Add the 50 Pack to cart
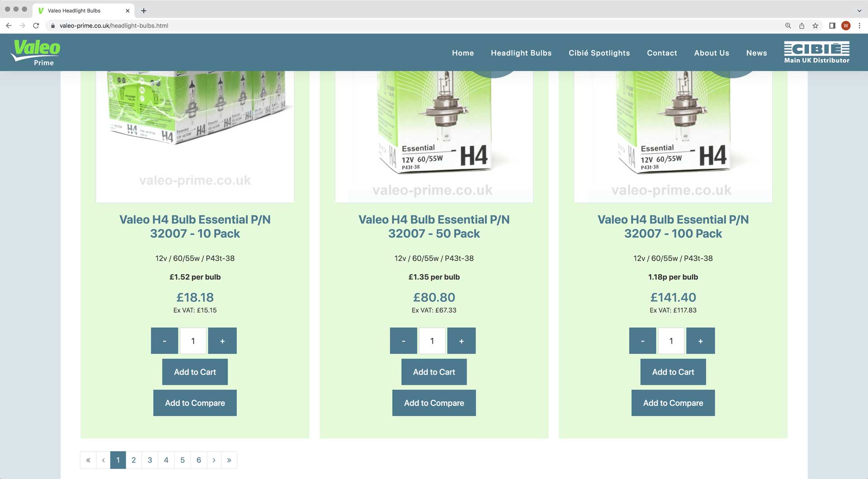 pyautogui.click(x=434, y=372)
